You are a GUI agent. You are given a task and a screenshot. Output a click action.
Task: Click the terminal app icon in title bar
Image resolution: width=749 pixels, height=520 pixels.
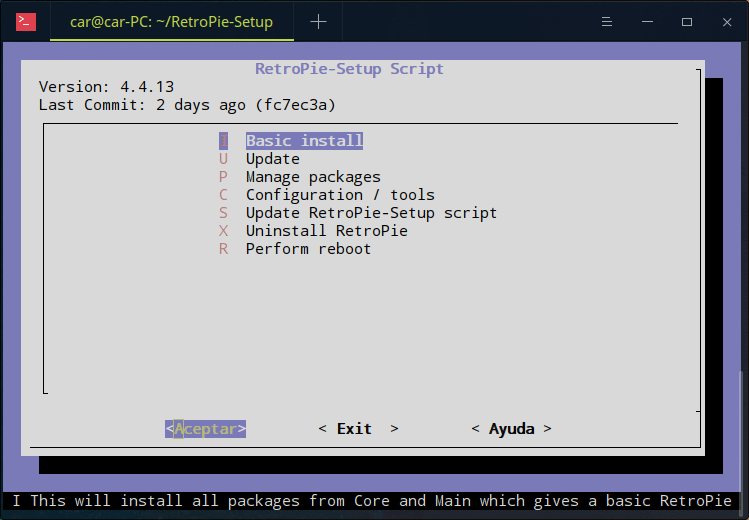(27, 21)
